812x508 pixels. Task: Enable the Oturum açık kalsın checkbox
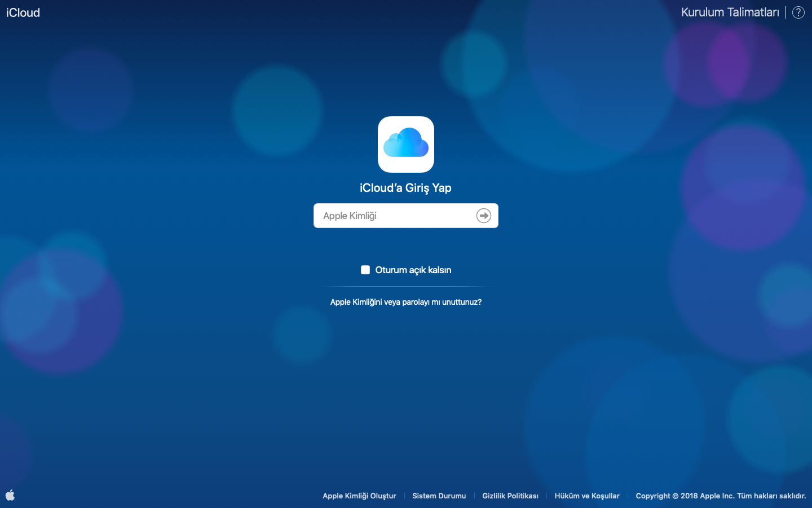click(365, 270)
